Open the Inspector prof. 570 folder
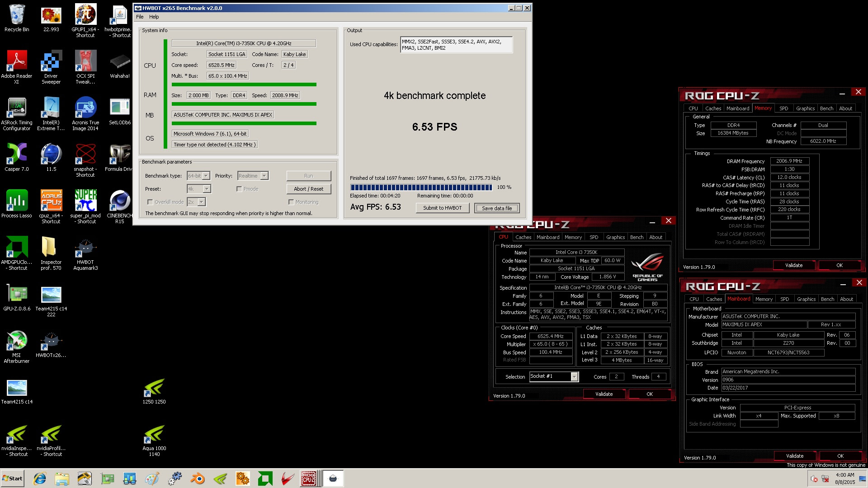Image resolution: width=868 pixels, height=488 pixels. click(x=51, y=253)
